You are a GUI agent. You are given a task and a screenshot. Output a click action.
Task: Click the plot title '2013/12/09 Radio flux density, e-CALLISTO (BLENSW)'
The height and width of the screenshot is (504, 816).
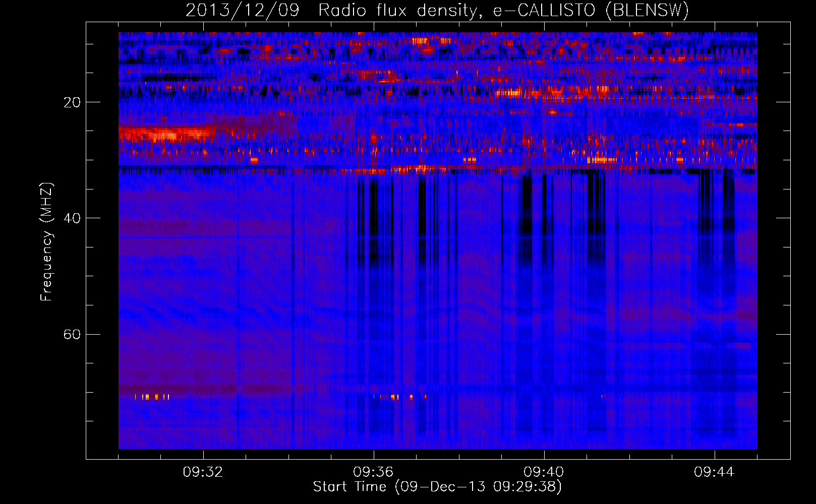coord(437,10)
